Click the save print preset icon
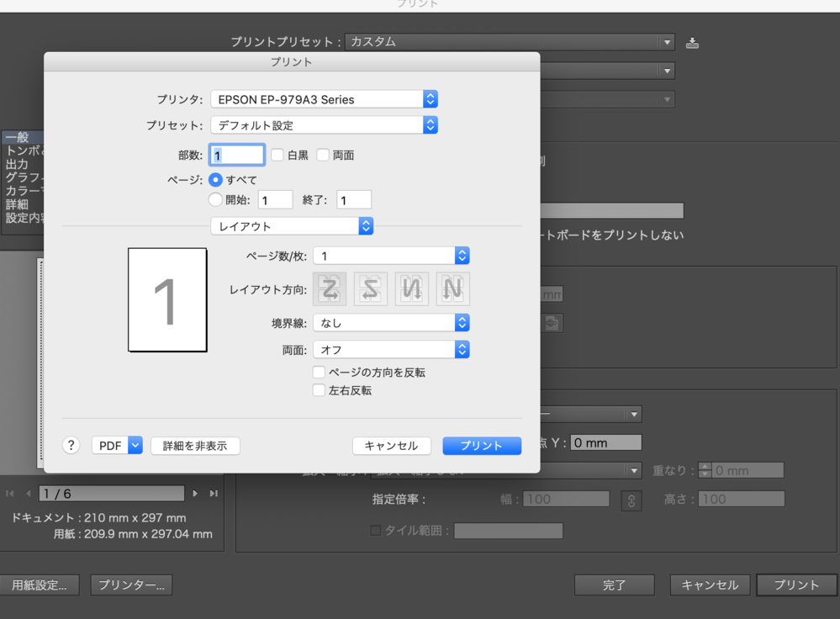Screen dimensions: 840x619 click(692, 42)
